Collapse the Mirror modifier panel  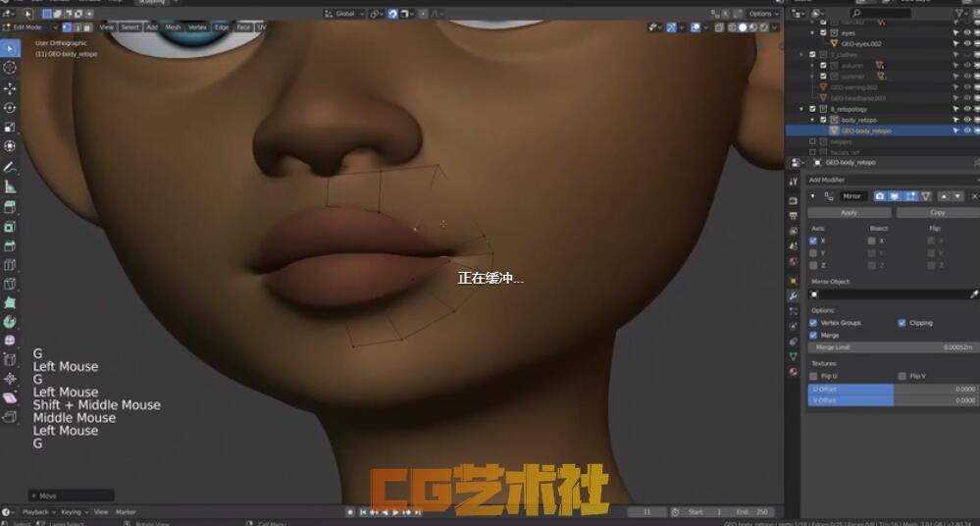[x=812, y=196]
